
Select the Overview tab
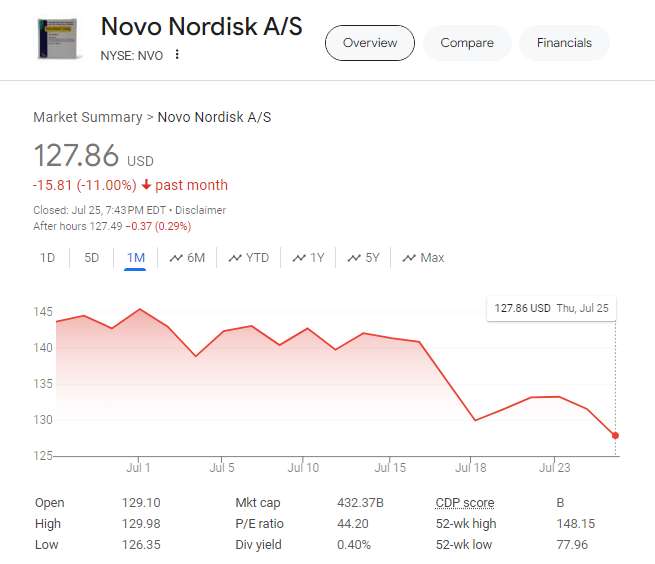tap(369, 43)
